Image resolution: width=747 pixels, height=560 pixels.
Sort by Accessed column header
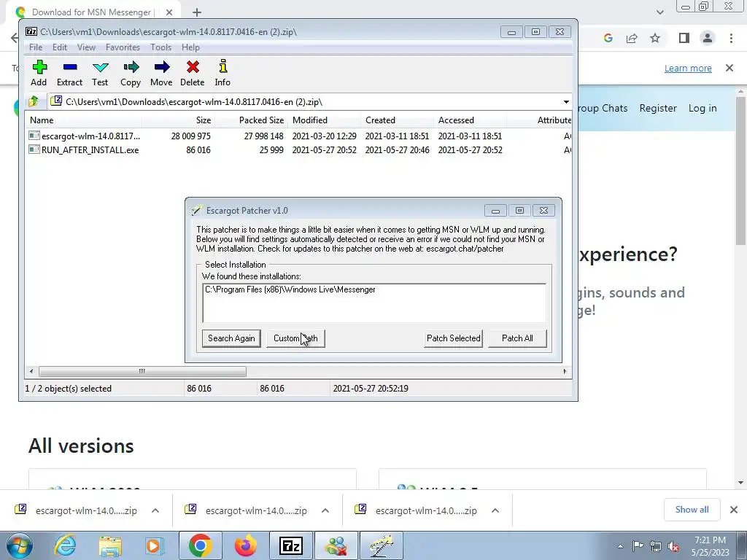(470, 120)
